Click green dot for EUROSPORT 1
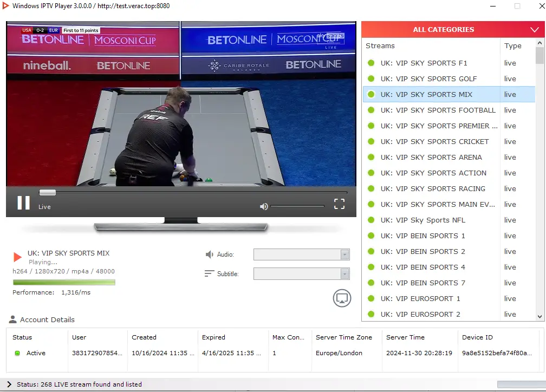 pos(371,298)
